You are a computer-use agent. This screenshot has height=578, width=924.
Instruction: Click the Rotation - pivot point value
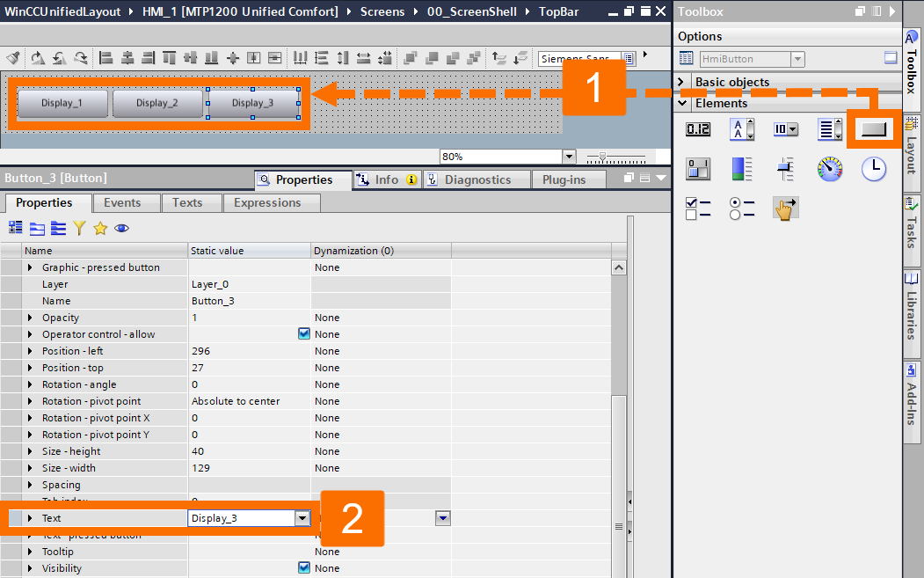pyautogui.click(x=249, y=401)
